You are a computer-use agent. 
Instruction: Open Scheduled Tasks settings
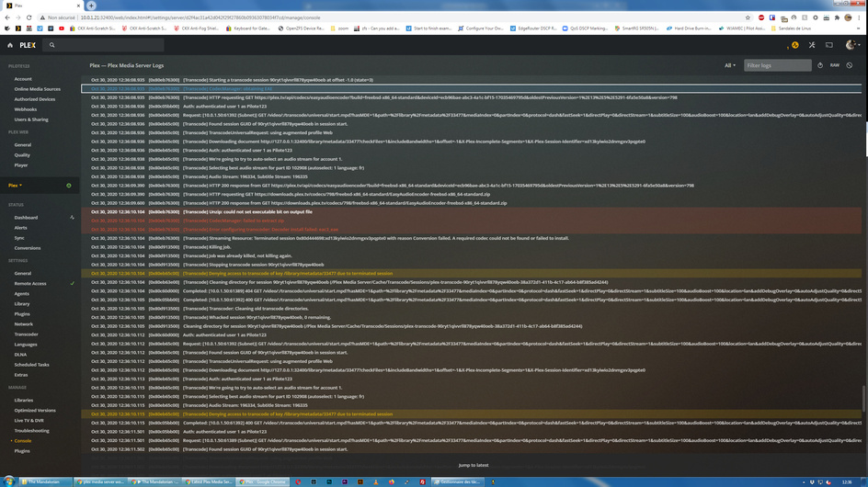coord(32,365)
